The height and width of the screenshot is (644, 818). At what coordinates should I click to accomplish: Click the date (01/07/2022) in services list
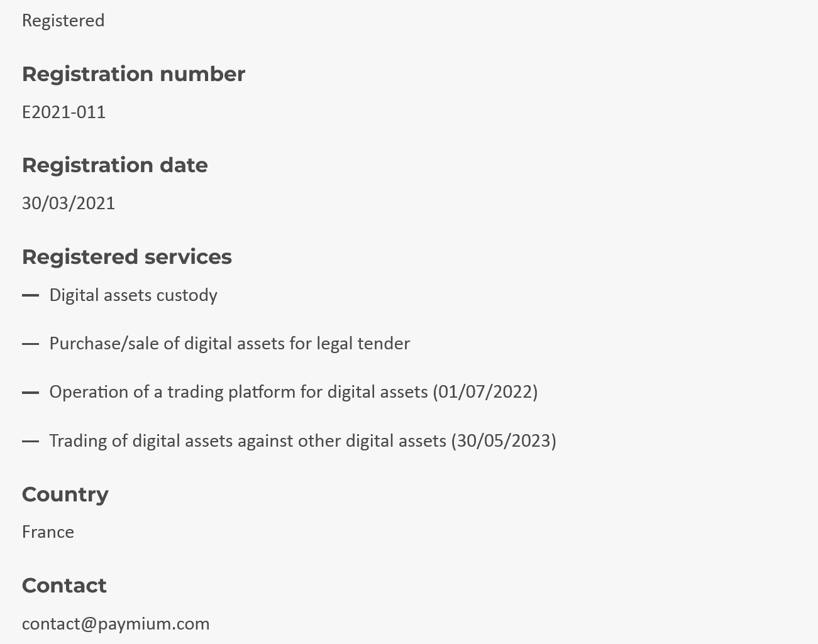pos(485,392)
